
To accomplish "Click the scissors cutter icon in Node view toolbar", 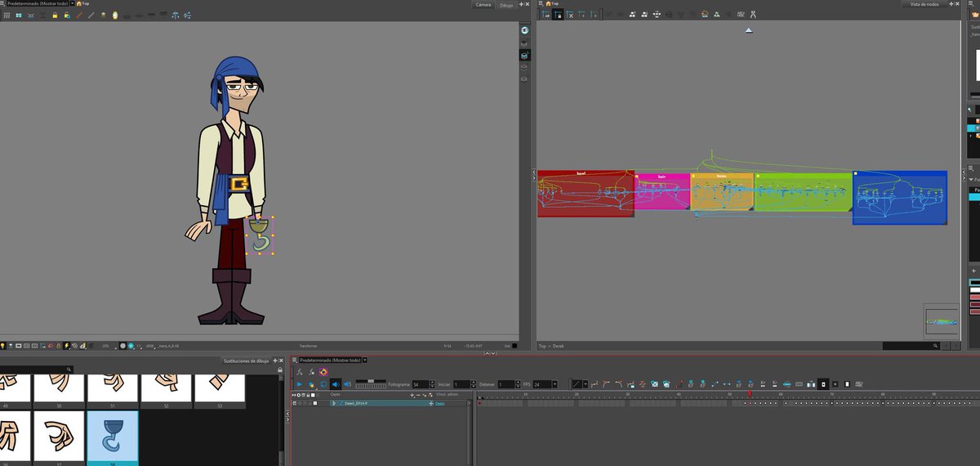I will pyautogui.click(x=754, y=15).
